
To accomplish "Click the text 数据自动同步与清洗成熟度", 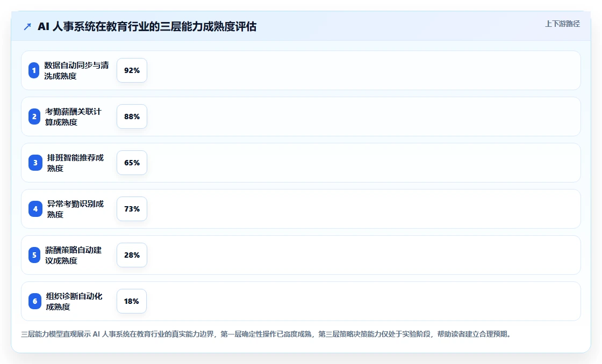I will coord(76,70).
